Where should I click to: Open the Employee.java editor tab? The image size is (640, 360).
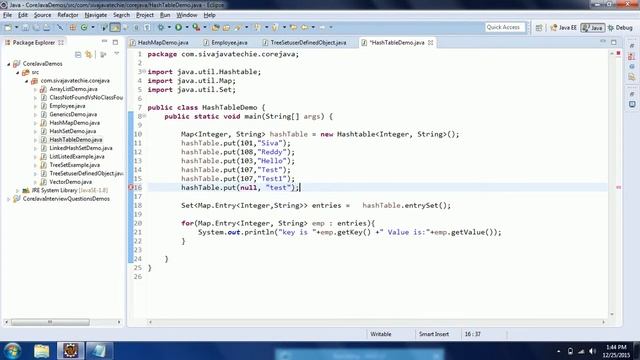click(x=225, y=42)
